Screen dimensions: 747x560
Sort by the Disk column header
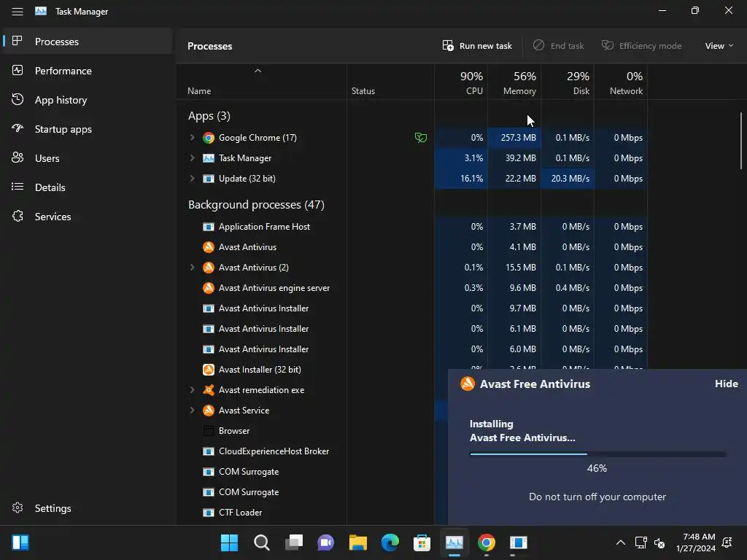[568, 82]
